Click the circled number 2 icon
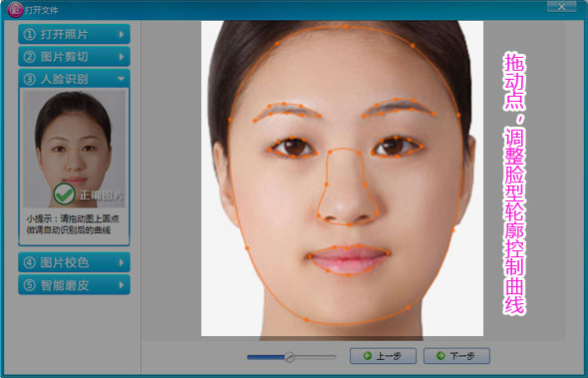 pos(29,57)
